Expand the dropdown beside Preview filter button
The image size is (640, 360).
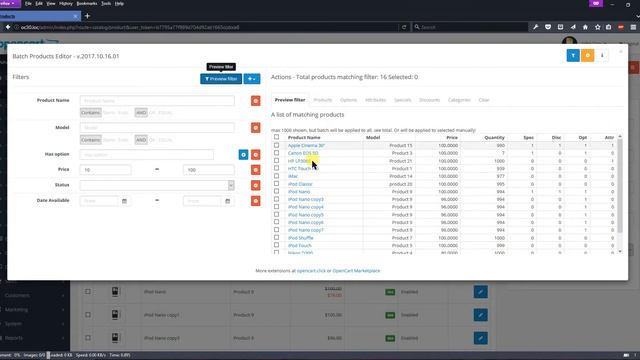[x=252, y=79]
